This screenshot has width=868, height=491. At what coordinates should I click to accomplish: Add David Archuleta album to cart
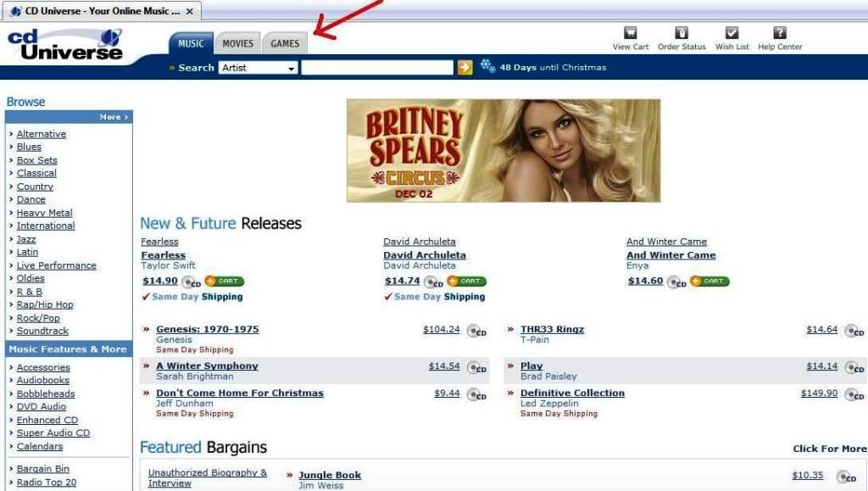[x=467, y=282]
